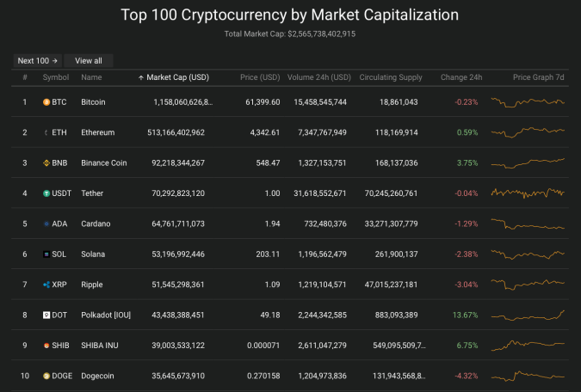Click Ripple change -3.04%
This screenshot has width=581, height=392.
(467, 285)
